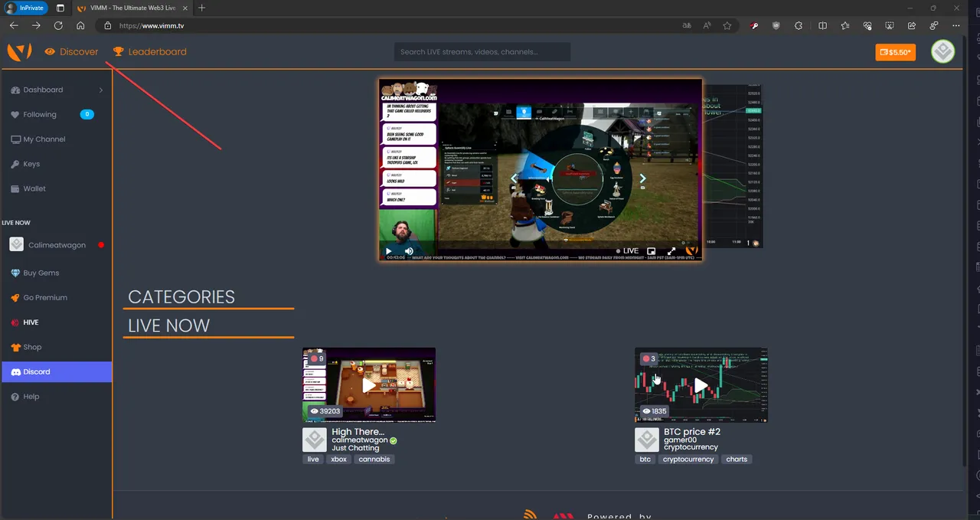Click the 39203 viewer count badge
980x520 pixels.
tap(325, 411)
